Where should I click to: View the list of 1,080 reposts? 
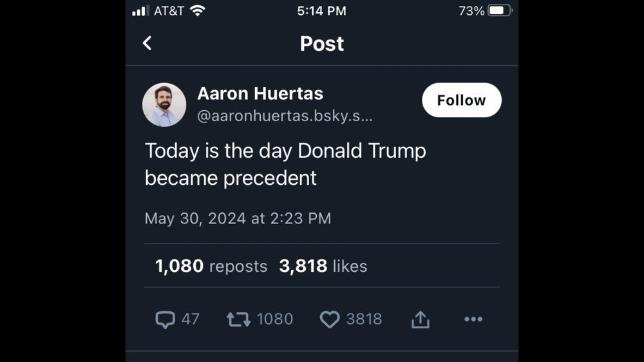coord(211,266)
